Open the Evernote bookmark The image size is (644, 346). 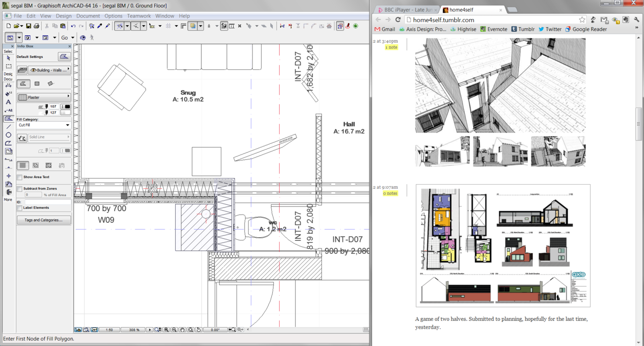[494, 29]
